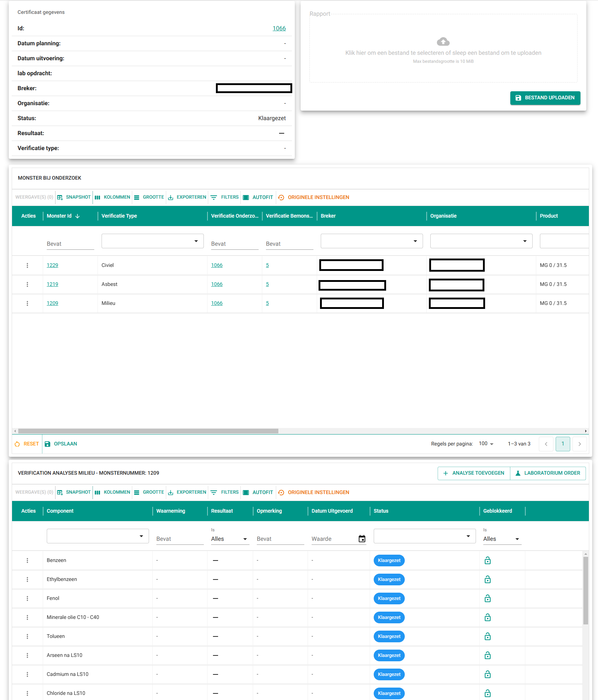Click GROOTTE in monster table toolbar
Image resolution: width=598 pixels, height=700 pixels.
coord(149,197)
